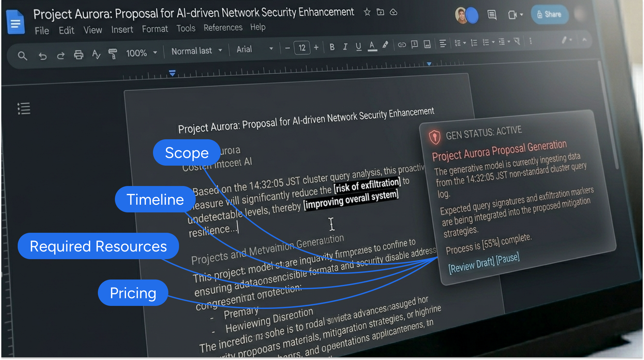Image resolution: width=644 pixels, height=360 pixels.
Task: Click the Share button
Action: (550, 14)
